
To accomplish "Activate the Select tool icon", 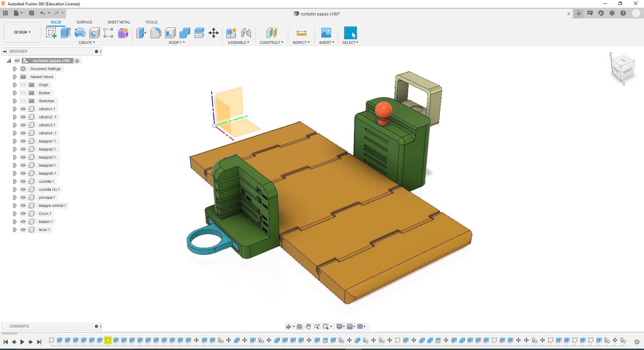I will click(351, 33).
